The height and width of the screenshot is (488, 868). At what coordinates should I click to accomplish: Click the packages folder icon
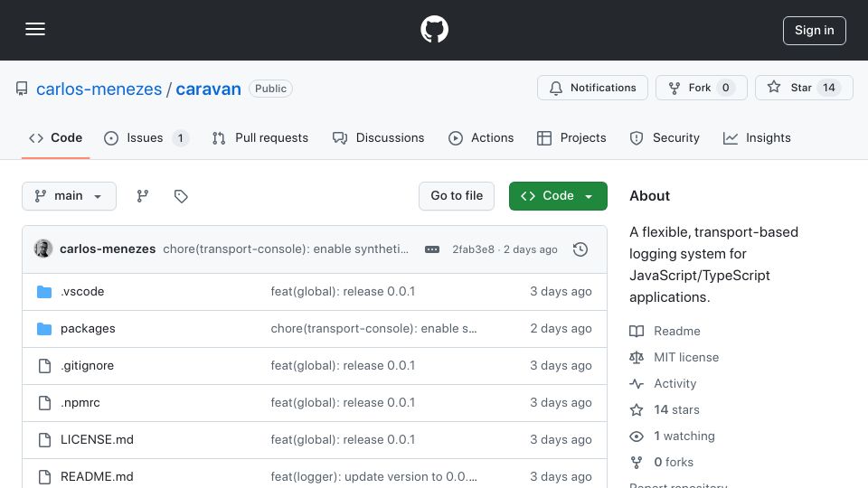(44, 329)
